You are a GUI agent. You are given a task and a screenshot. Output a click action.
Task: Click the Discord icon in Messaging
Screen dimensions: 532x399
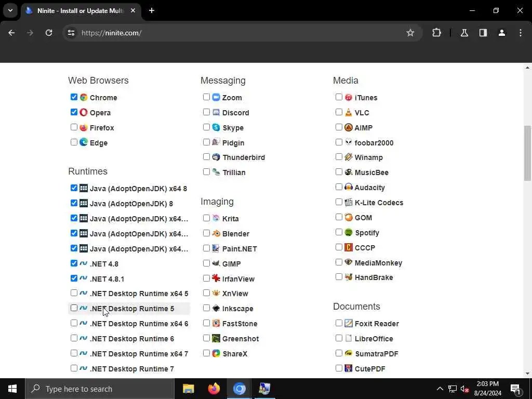216,112
